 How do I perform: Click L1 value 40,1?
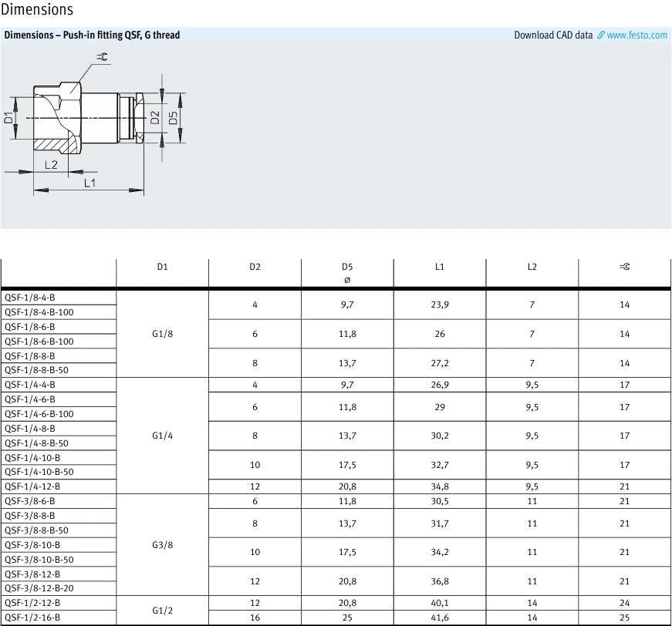point(440,603)
